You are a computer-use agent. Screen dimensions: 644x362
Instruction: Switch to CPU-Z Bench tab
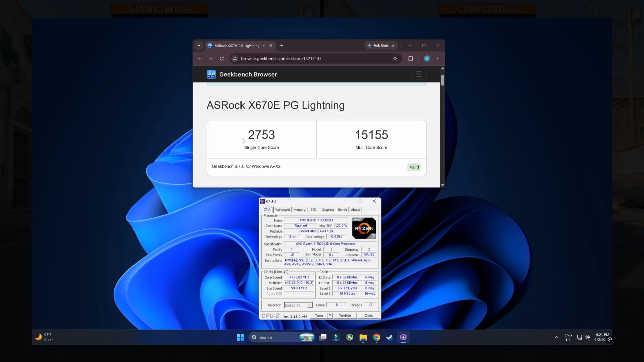(x=342, y=210)
